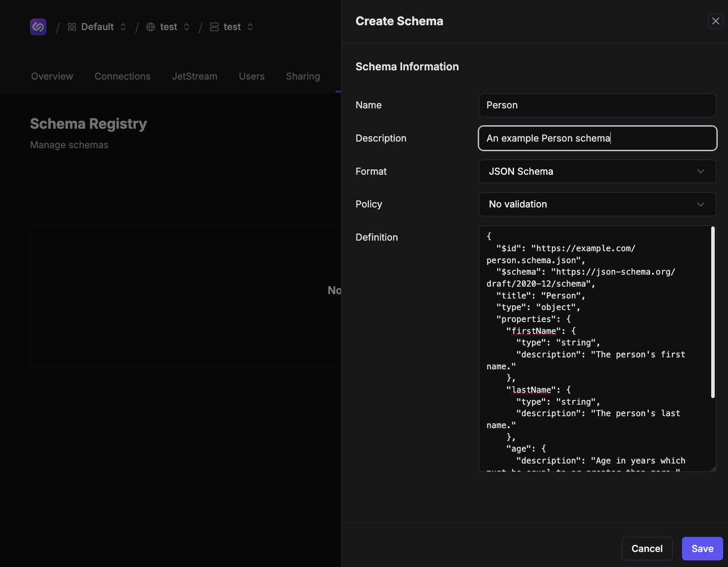Click the Format field label
This screenshot has height=567, width=728.
[371, 172]
